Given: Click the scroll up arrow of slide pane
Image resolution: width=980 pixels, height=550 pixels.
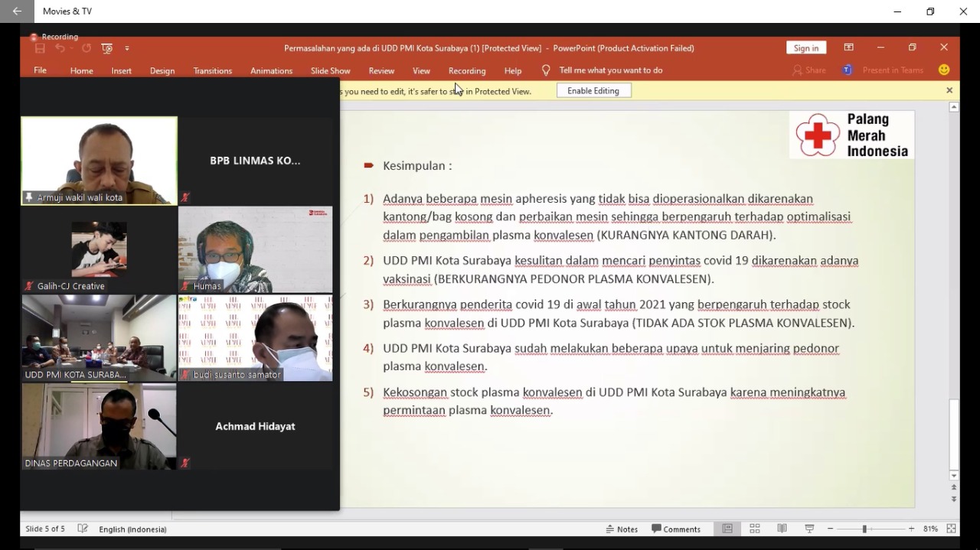Looking at the screenshot, I should [x=954, y=108].
